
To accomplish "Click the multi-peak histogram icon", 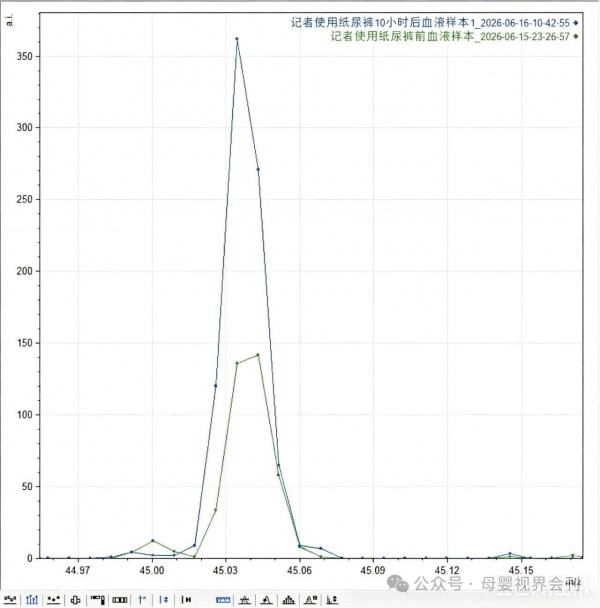I will tap(288, 600).
